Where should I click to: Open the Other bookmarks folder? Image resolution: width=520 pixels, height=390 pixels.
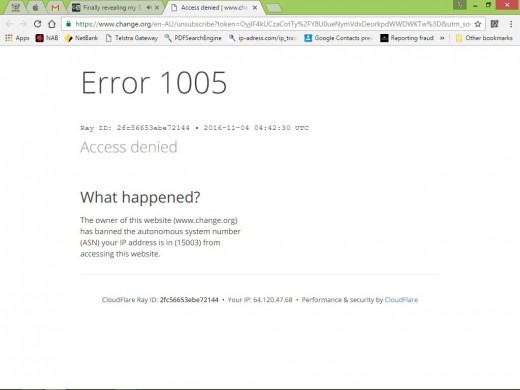point(484,38)
